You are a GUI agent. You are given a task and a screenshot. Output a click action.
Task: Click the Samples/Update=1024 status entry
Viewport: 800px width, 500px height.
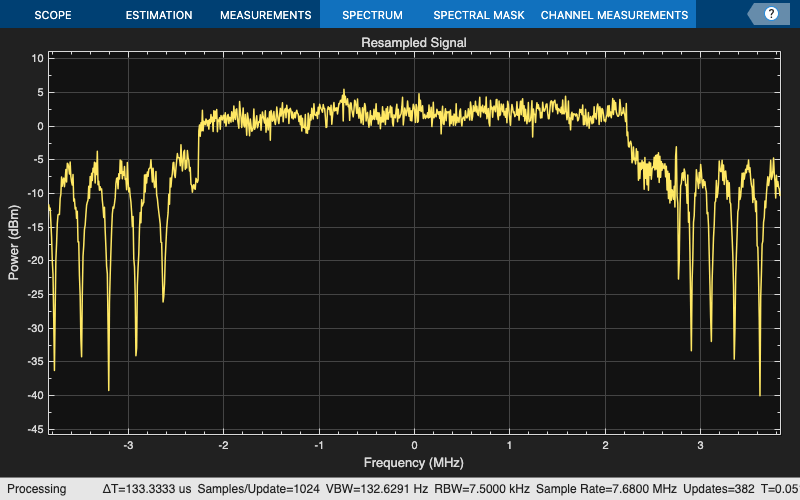tap(258, 489)
